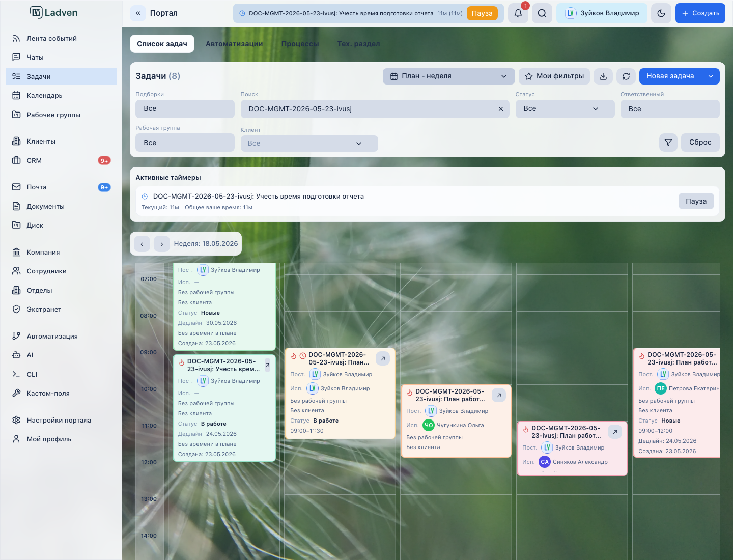This screenshot has width=733, height=560.
Task: Click the Сброс button
Action: pyautogui.click(x=700, y=143)
